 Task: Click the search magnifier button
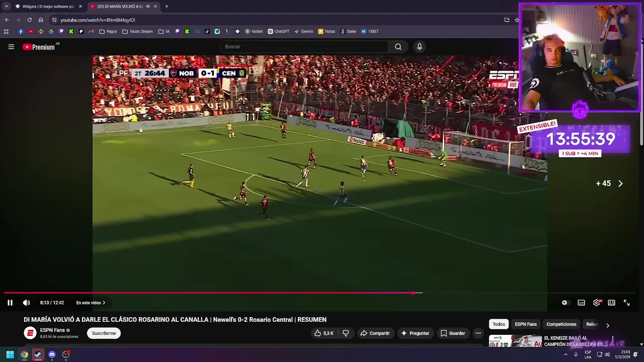tap(398, 47)
